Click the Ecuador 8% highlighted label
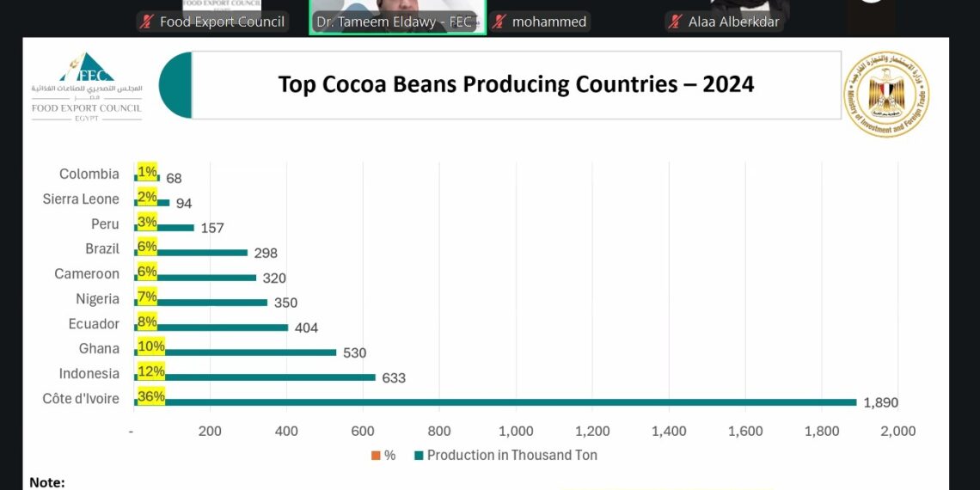Screen dimensions: 980x490 click(x=147, y=322)
